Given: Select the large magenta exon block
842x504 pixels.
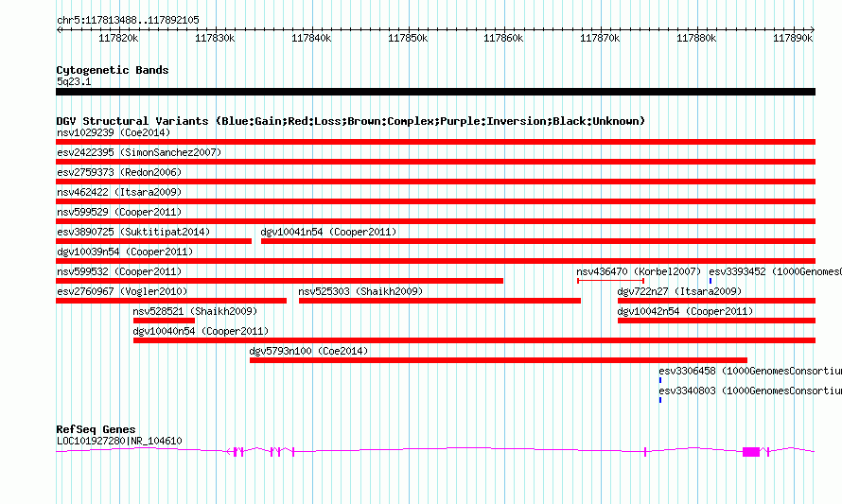Looking at the screenshot, I should [751, 452].
